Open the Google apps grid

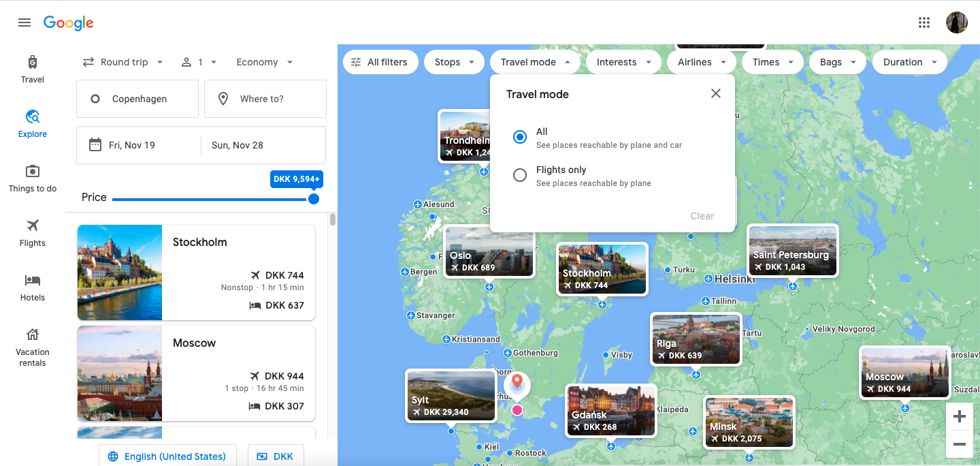pos(924,22)
